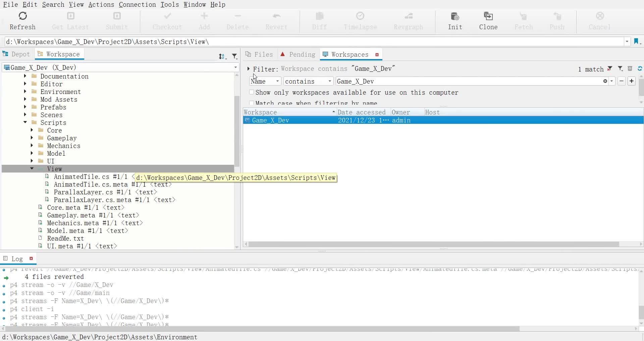Switch to the Pending tab

298,54
